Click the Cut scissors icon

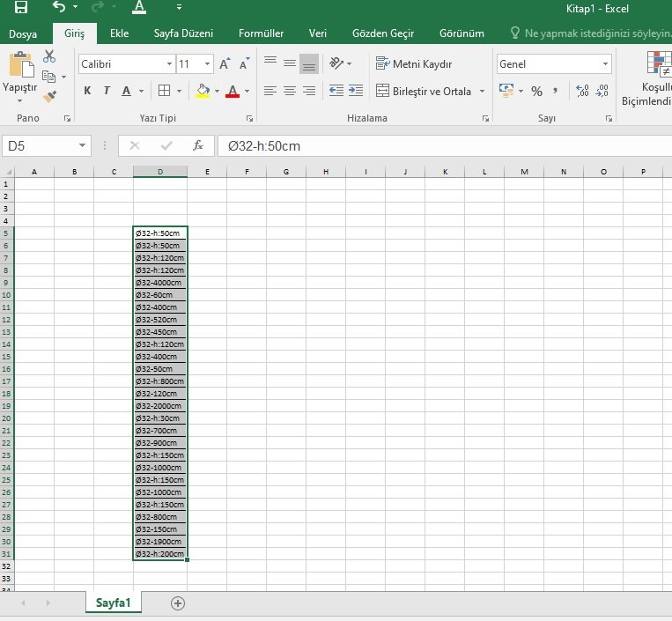(x=49, y=56)
